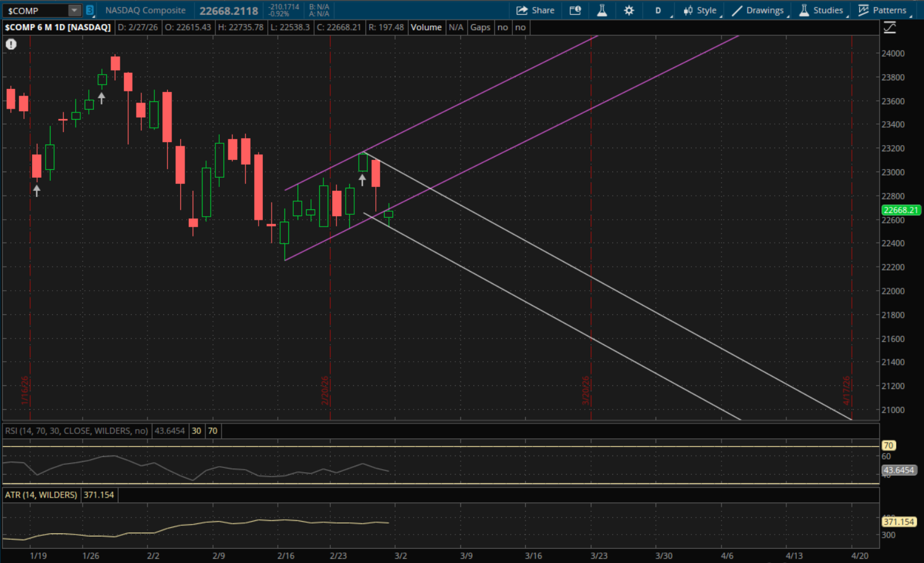
Task: Click the $COMP symbol input field
Action: (34, 10)
